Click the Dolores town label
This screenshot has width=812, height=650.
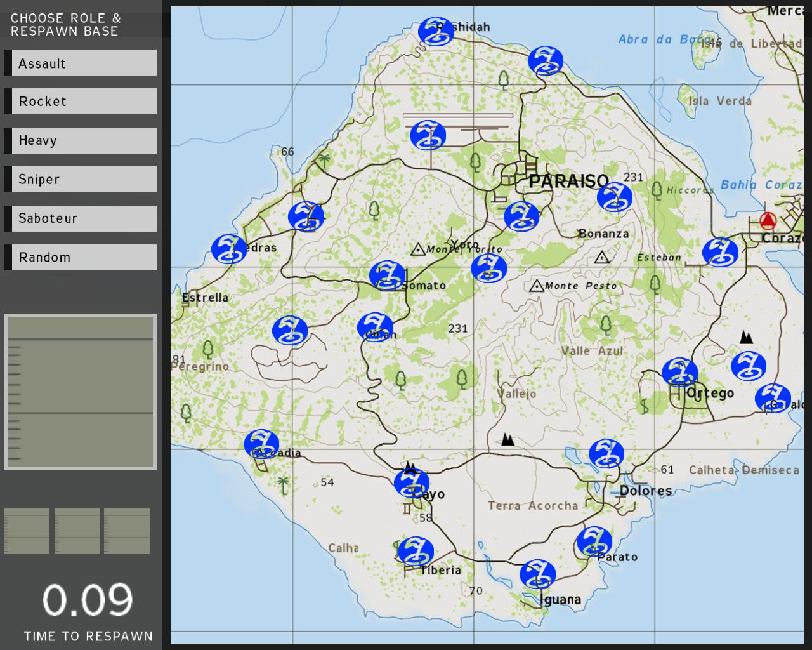click(x=646, y=491)
